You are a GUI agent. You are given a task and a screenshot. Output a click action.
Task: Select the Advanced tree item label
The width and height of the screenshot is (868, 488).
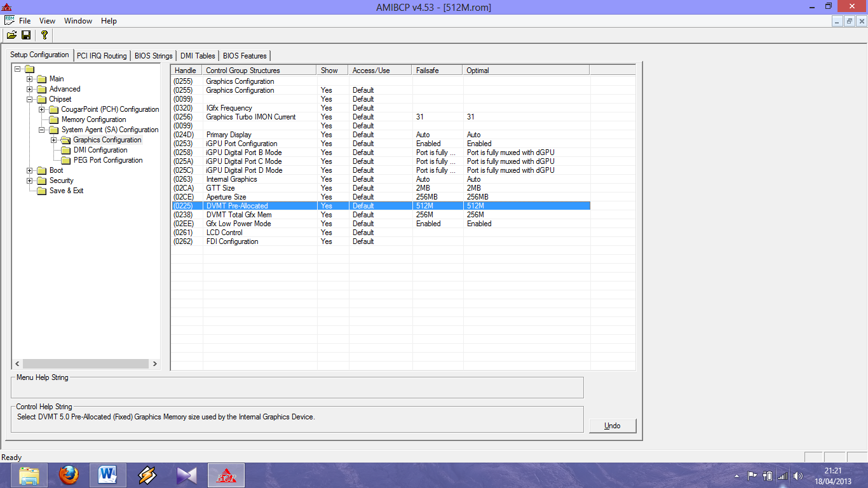[65, 89]
